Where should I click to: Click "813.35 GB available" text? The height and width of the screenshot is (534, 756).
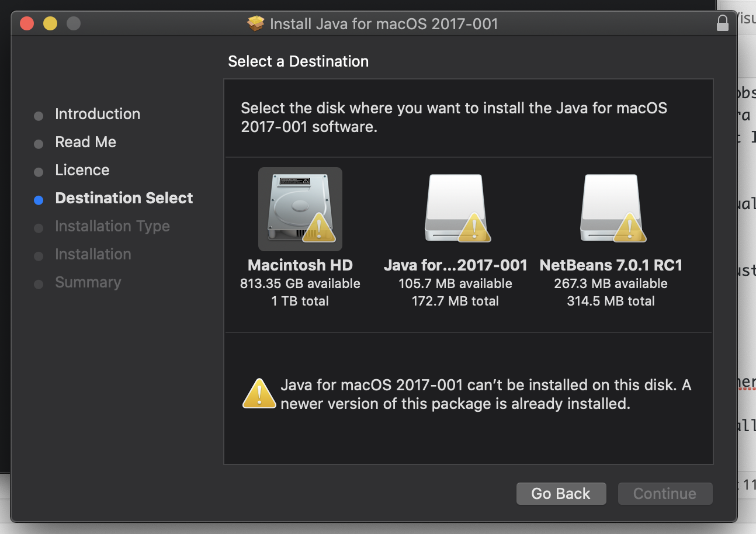[x=300, y=284]
